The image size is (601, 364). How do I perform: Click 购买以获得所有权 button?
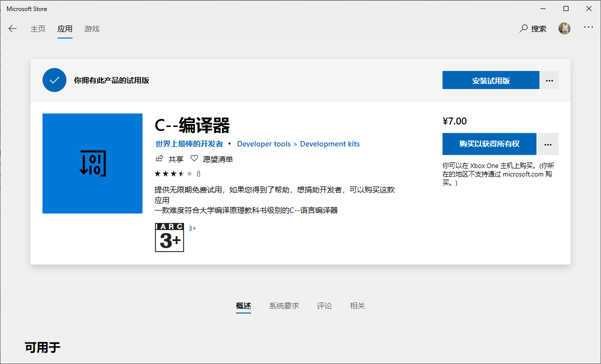coord(489,144)
